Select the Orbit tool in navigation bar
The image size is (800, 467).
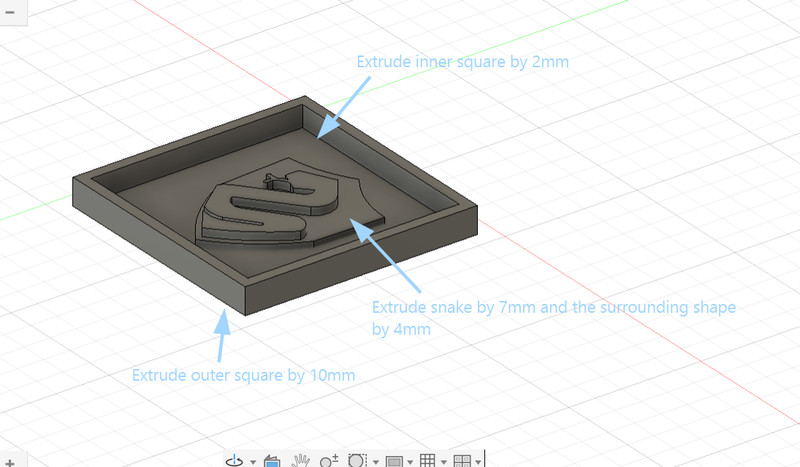coord(235,461)
